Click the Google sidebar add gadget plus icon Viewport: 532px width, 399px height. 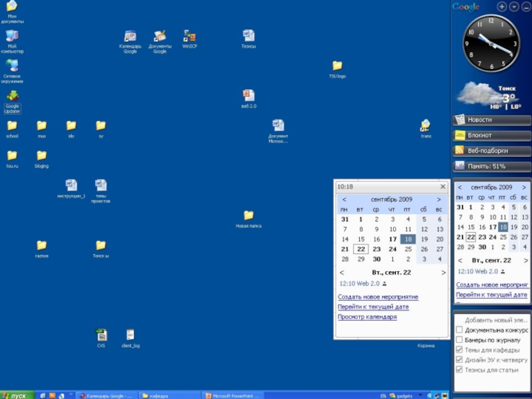502,7
